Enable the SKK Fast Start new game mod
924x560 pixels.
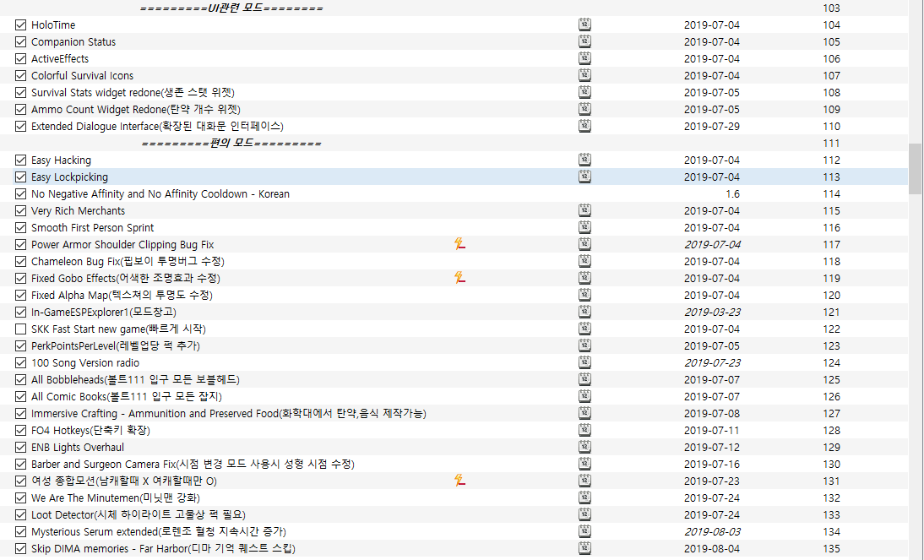coord(20,329)
